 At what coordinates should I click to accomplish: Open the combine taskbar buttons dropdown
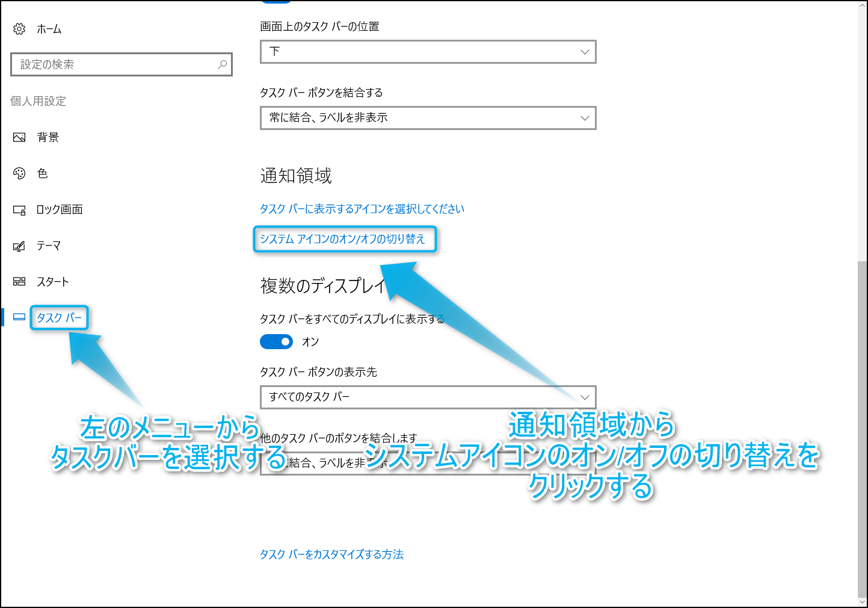click(428, 118)
